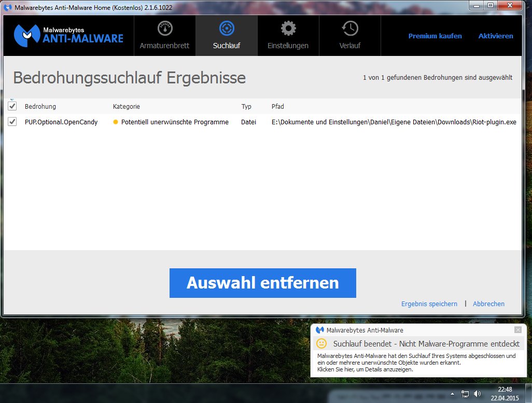The height and width of the screenshot is (403, 532).
Task: Click the Bedrohungssuchlauf Ergebnisse heading
Action: pos(129,78)
